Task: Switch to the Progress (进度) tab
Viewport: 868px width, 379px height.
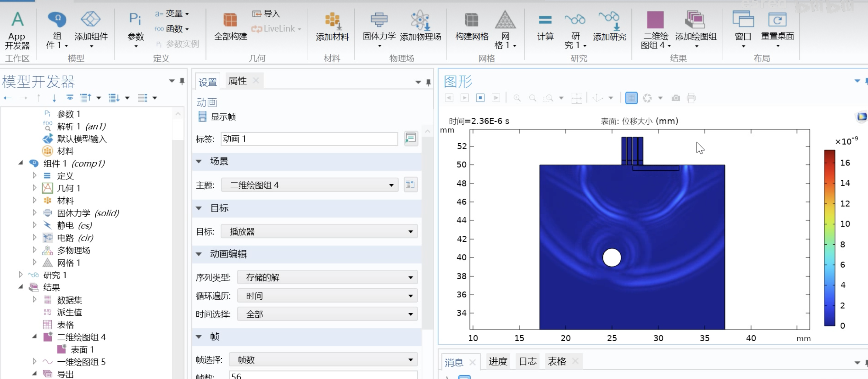Action: tap(498, 361)
